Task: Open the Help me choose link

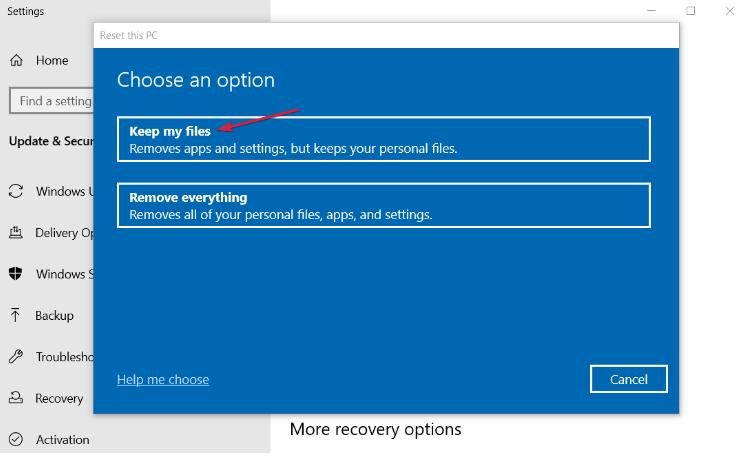Action: [x=163, y=379]
